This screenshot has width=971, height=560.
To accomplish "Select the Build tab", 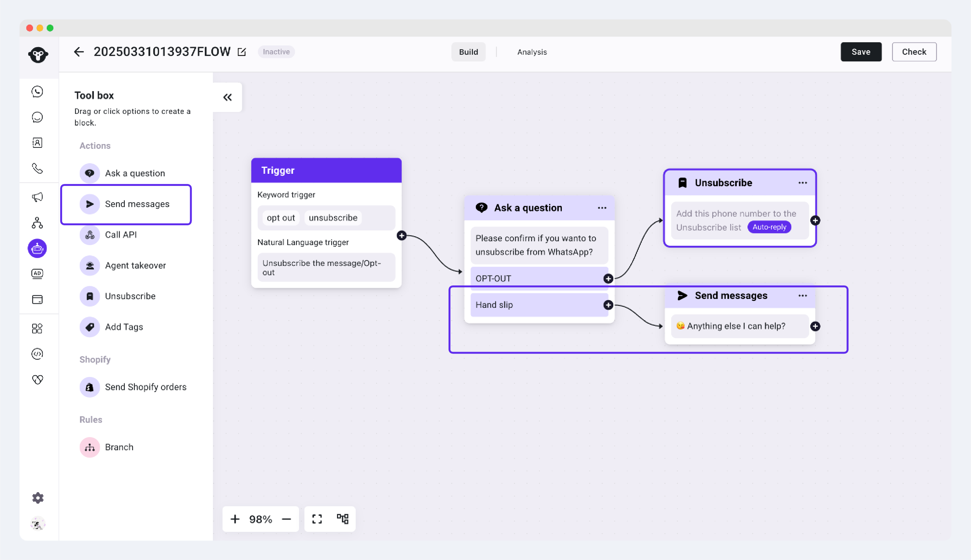I will click(x=468, y=52).
